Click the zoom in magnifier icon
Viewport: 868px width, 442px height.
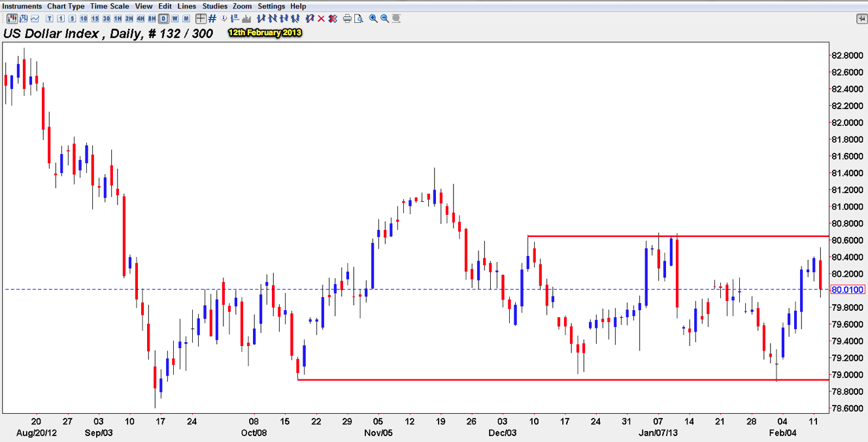pyautogui.click(x=373, y=18)
